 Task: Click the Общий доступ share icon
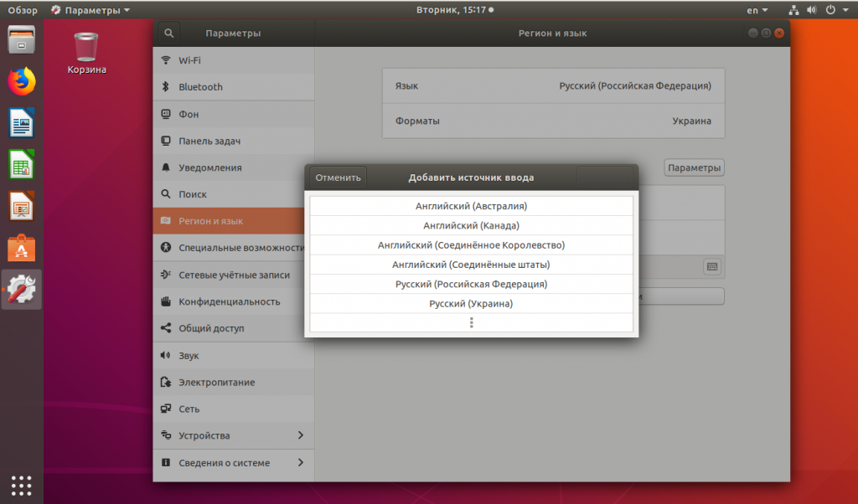coord(166,328)
